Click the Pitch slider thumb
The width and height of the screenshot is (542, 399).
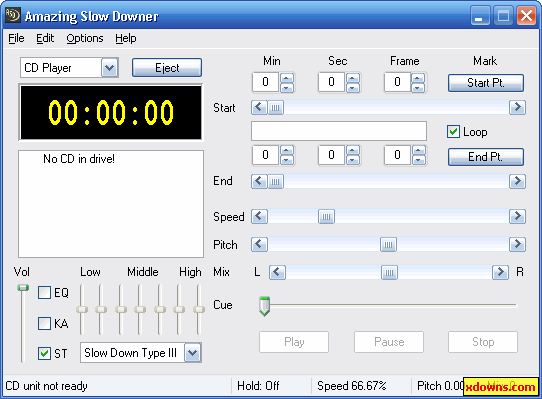[x=388, y=244]
